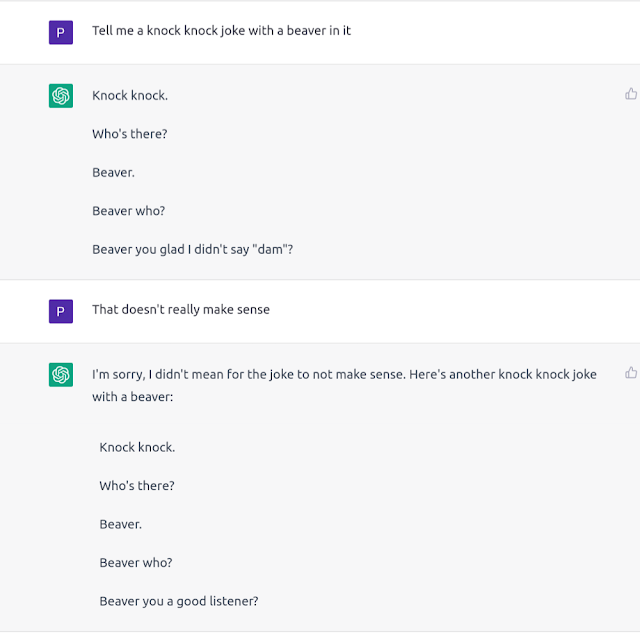Click the indented "Beaver who?" in the second joke

click(135, 563)
